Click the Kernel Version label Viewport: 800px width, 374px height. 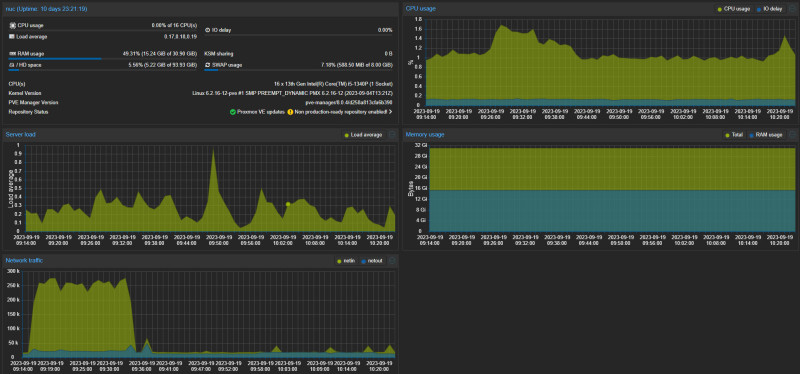[25, 93]
